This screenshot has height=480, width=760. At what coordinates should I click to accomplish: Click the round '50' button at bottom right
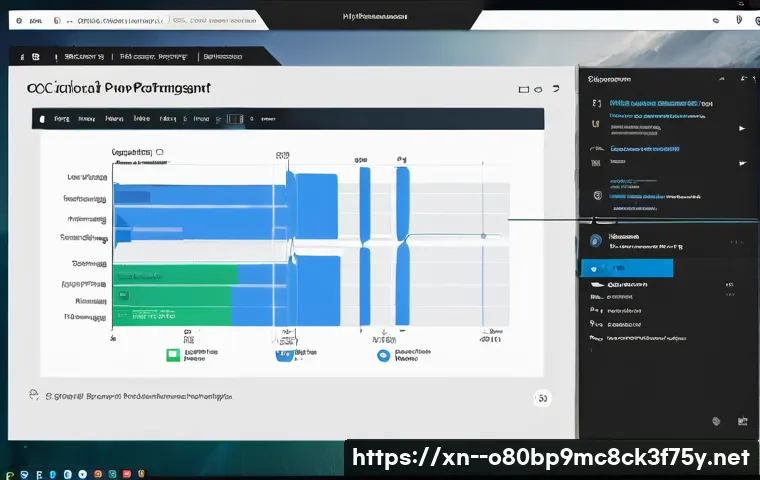coord(543,398)
